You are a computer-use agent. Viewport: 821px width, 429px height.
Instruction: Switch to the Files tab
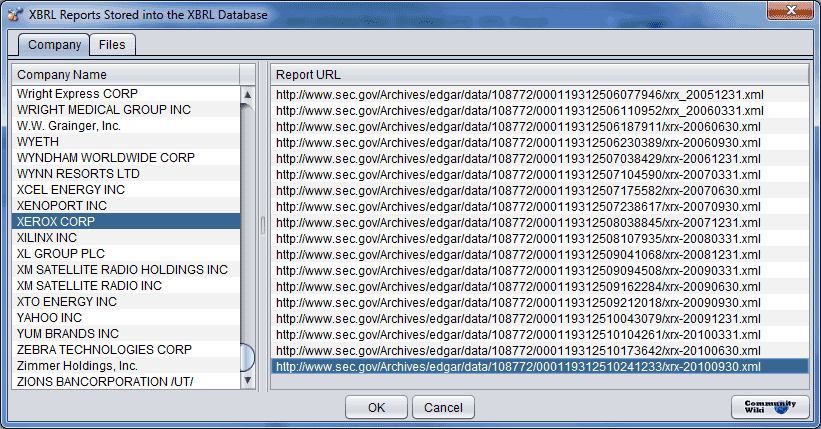[x=112, y=45]
